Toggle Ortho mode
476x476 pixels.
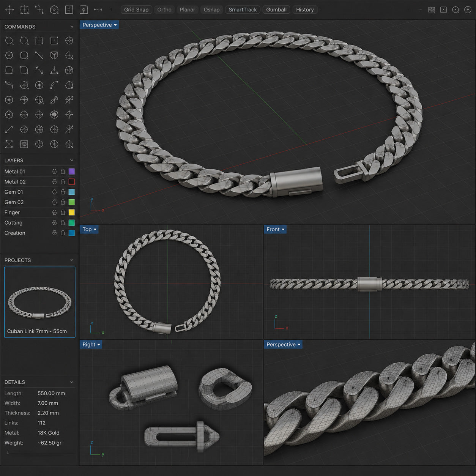pos(164,10)
